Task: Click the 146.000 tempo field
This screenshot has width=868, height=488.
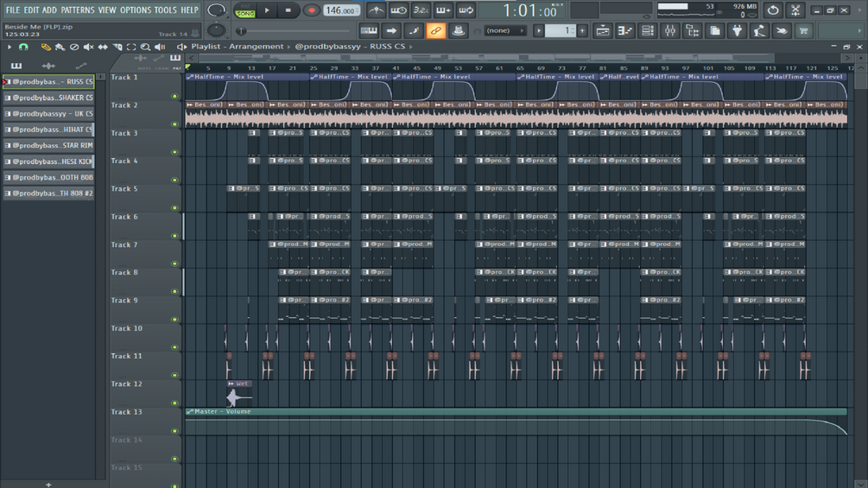Action: [x=341, y=10]
